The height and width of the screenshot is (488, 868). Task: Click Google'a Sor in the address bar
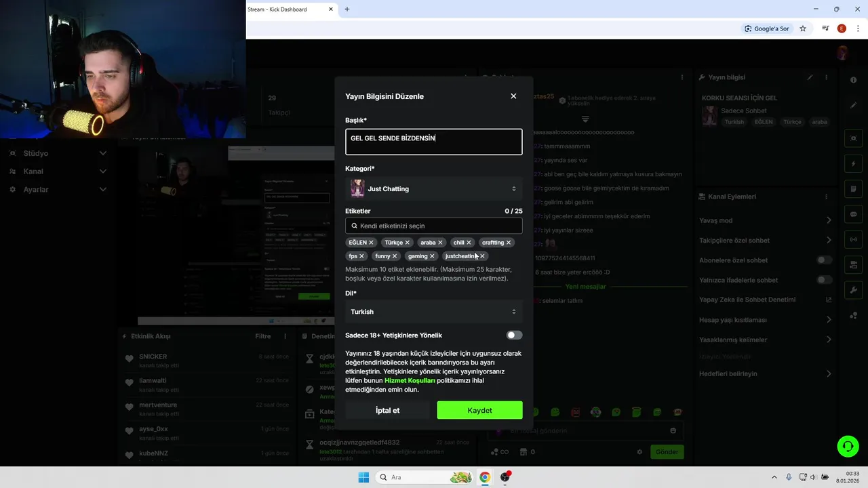tap(767, 28)
